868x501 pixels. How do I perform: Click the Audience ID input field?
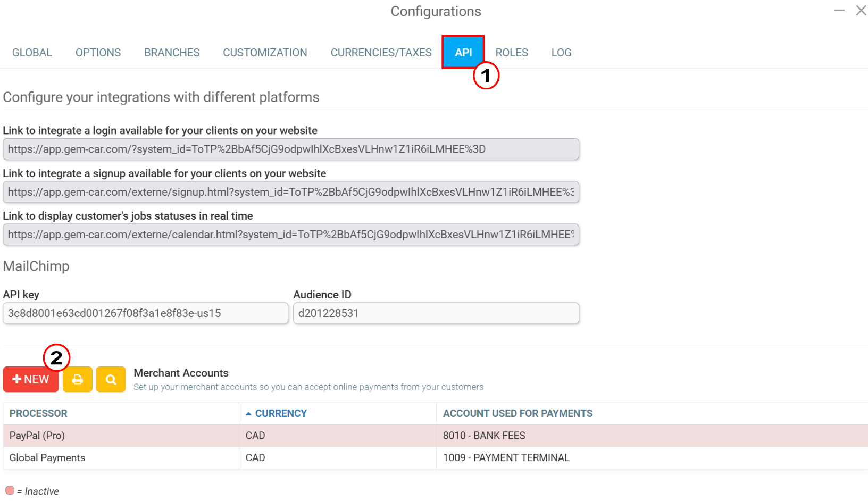click(436, 313)
